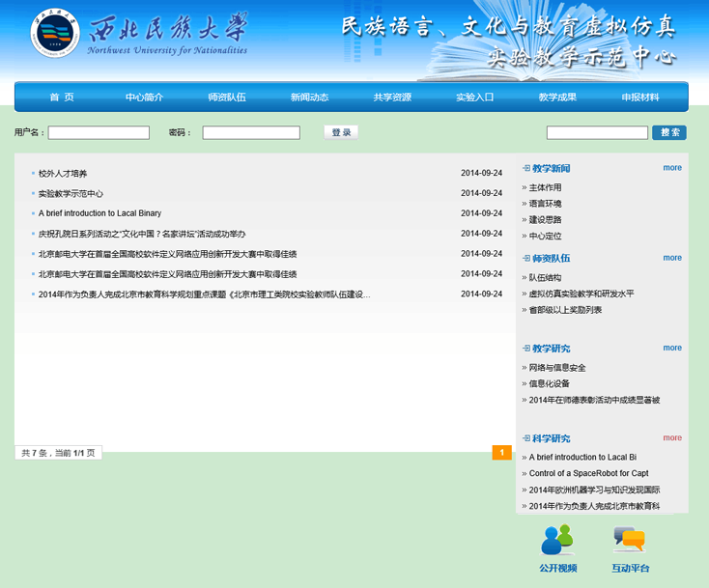Go to 实验入口 navigation item
The width and height of the screenshot is (709, 588).
point(475,98)
